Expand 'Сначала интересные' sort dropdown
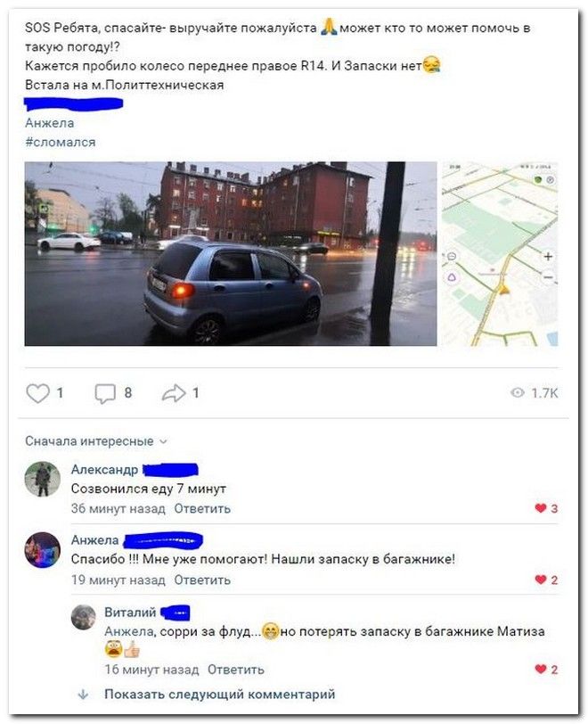The height and width of the screenshot is (724, 588). tap(96, 441)
